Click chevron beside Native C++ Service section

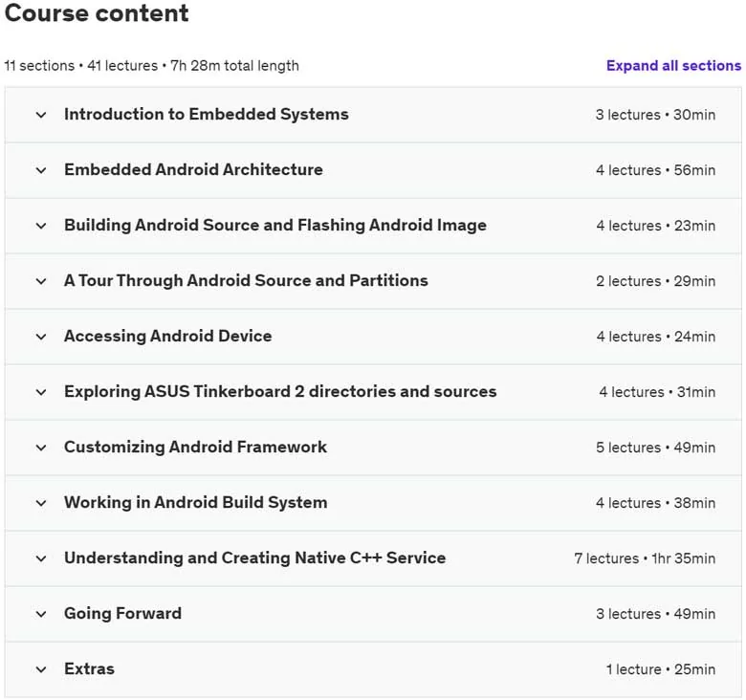pos(41,558)
